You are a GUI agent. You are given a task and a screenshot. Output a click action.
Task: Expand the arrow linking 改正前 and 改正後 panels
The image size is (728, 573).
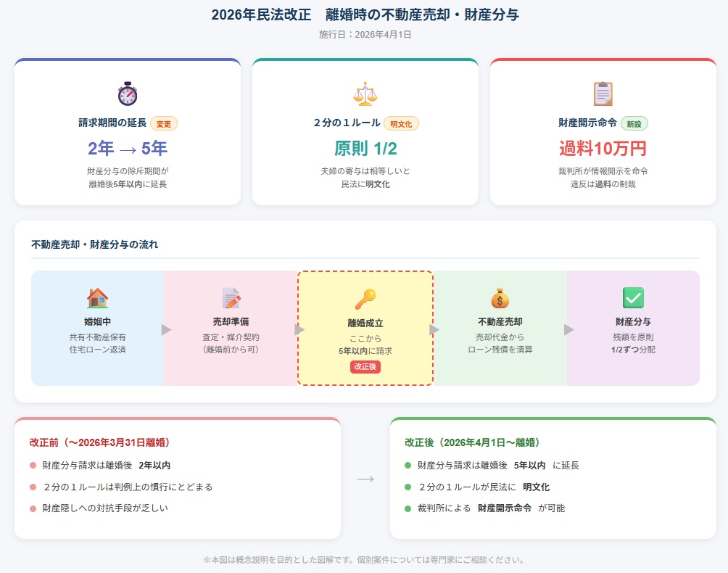[365, 477]
